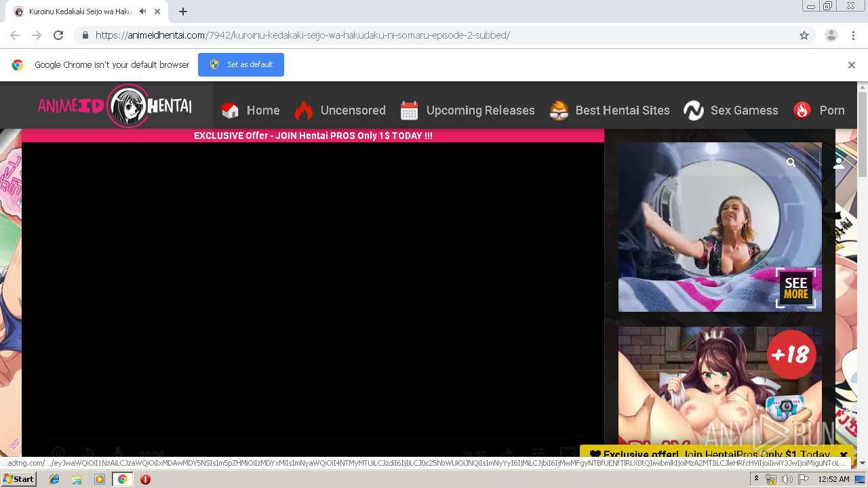Click the page vertical scrollbar thumb
This screenshot has width=868, height=488.
click(863, 136)
